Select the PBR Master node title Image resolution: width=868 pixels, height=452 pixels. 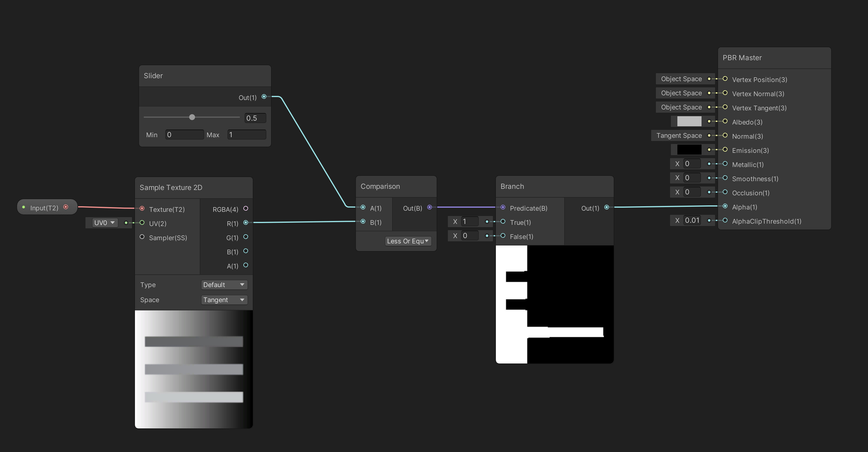[742, 58]
